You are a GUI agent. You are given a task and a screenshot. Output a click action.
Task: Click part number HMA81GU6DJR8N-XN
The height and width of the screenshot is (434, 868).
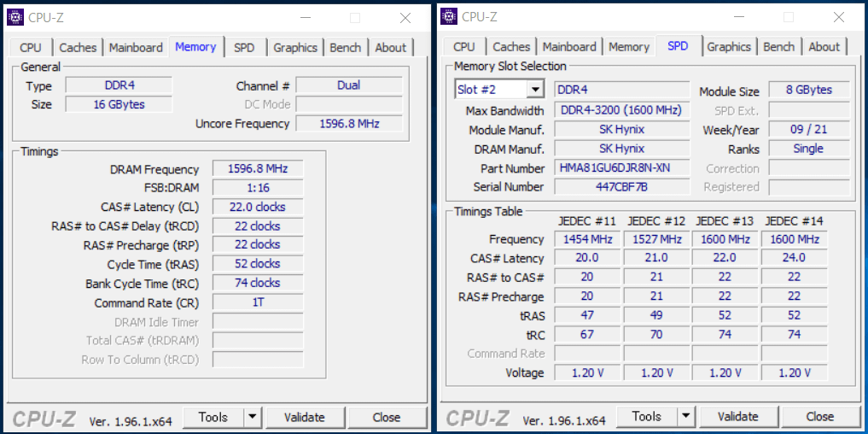coord(622,167)
